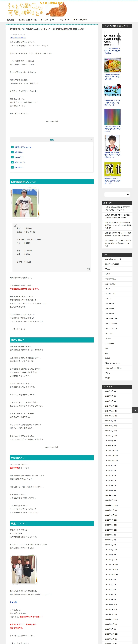
Task: Open サイトマップ menu item
Action: [x=65, y=20]
